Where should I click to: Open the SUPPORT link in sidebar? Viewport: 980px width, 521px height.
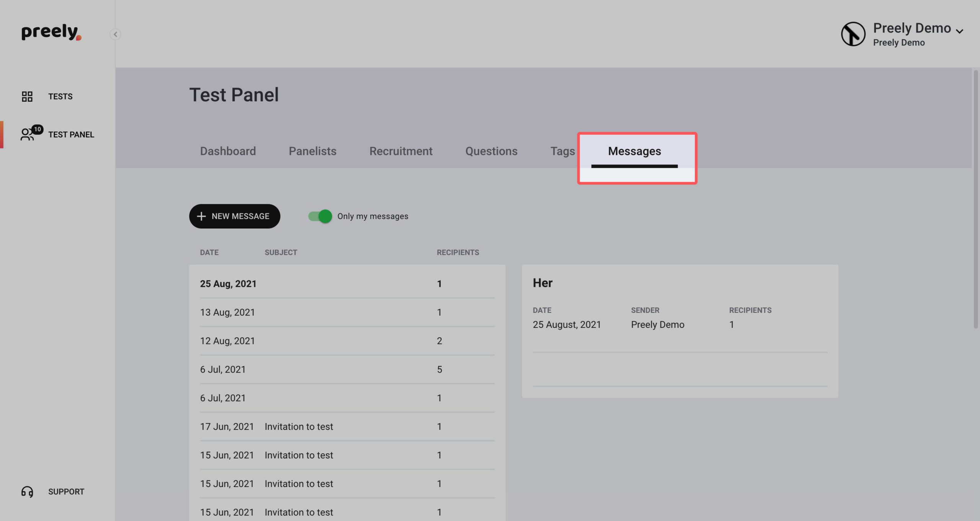tap(66, 492)
